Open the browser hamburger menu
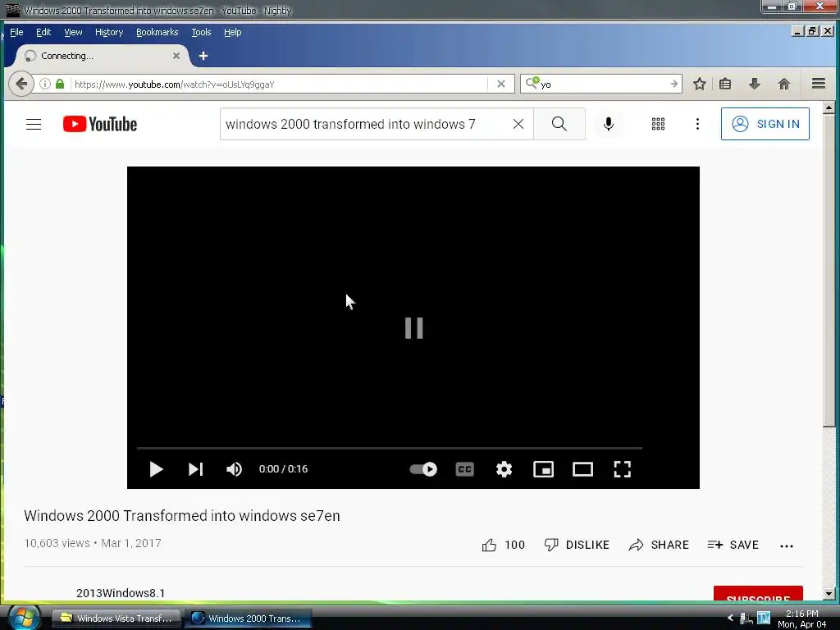This screenshot has height=630, width=840. 818,84
